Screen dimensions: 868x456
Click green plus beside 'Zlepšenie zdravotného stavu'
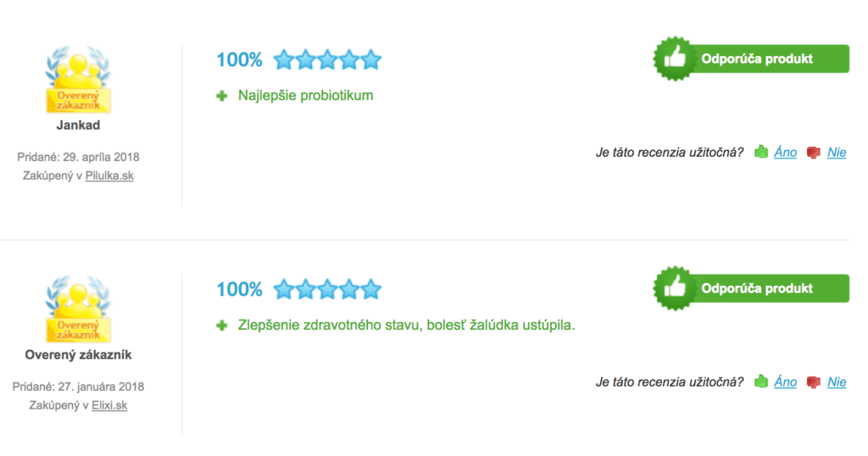coord(222,326)
